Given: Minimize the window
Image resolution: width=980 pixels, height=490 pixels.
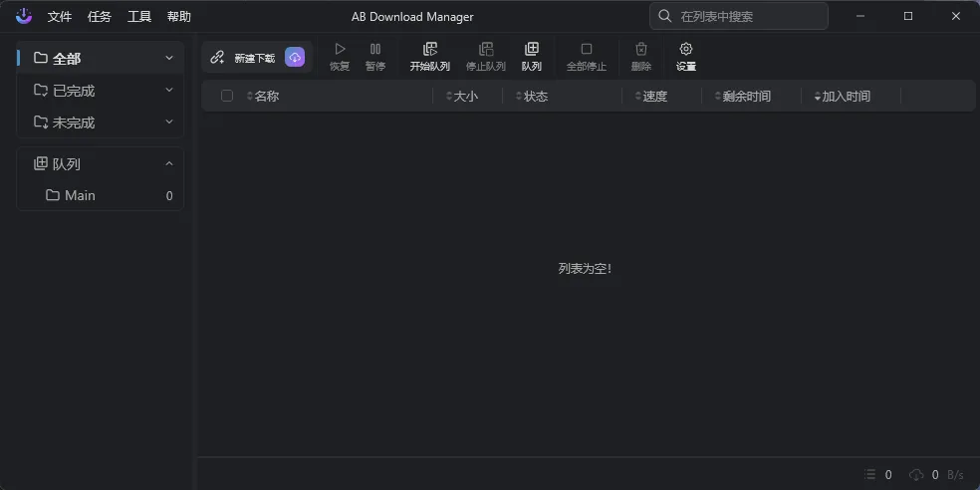Looking at the screenshot, I should coord(860,16).
